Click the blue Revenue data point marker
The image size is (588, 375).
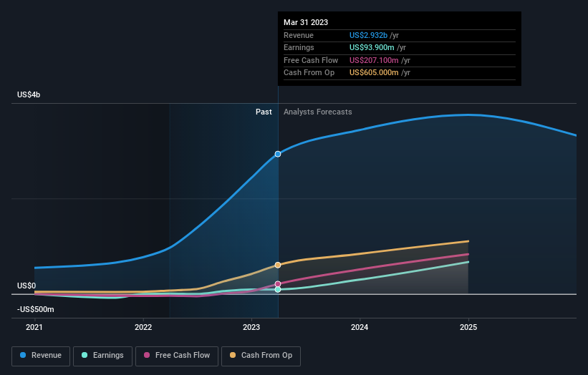pyautogui.click(x=278, y=154)
